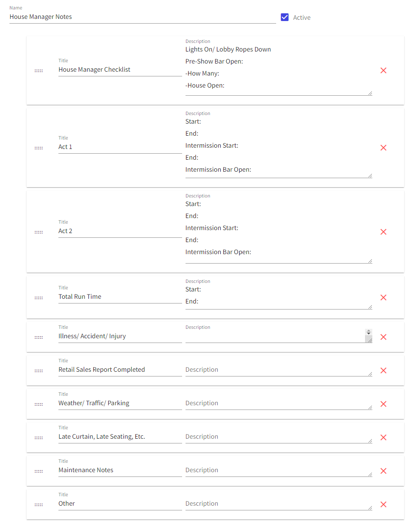Delete the Retail Sales Report Completed row

(383, 370)
